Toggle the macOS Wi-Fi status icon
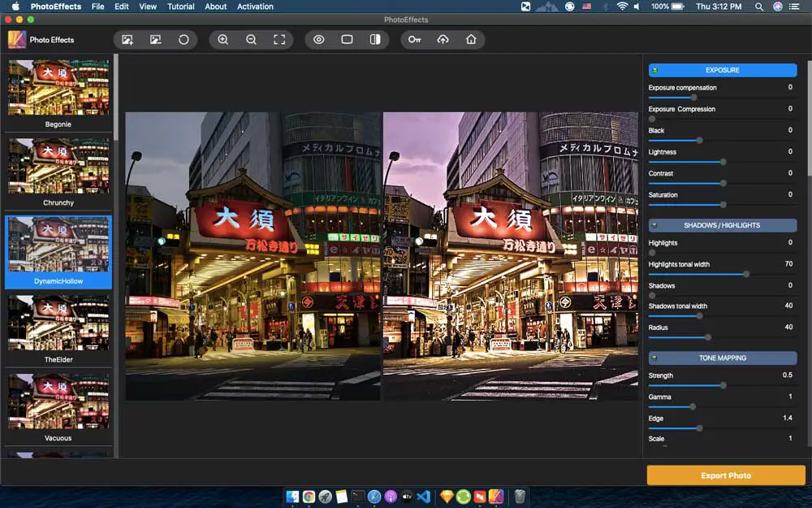Screen dimensions: 812x508 [622, 6]
